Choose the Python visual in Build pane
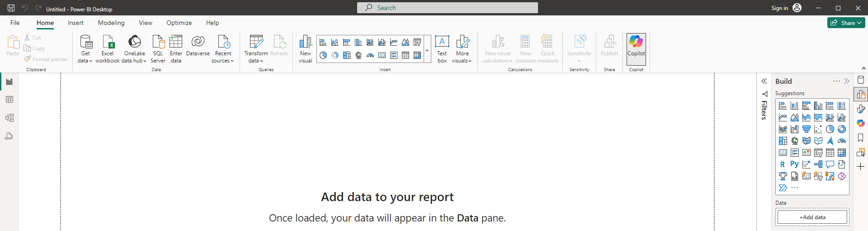The width and height of the screenshot is (868, 231). pyautogui.click(x=794, y=164)
